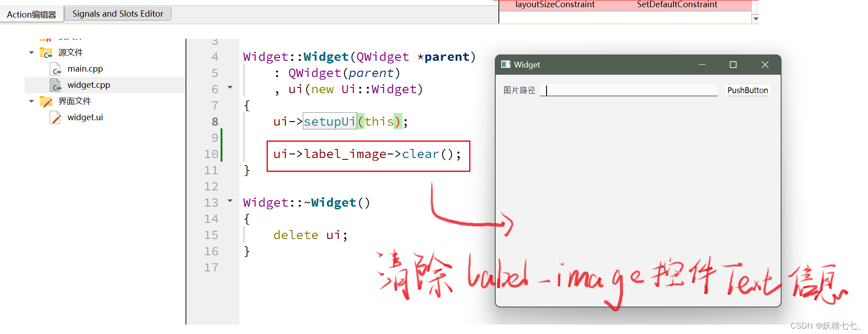Image resolution: width=868 pixels, height=334 pixels.
Task: Click the PushButton in Widget window
Action: click(747, 90)
